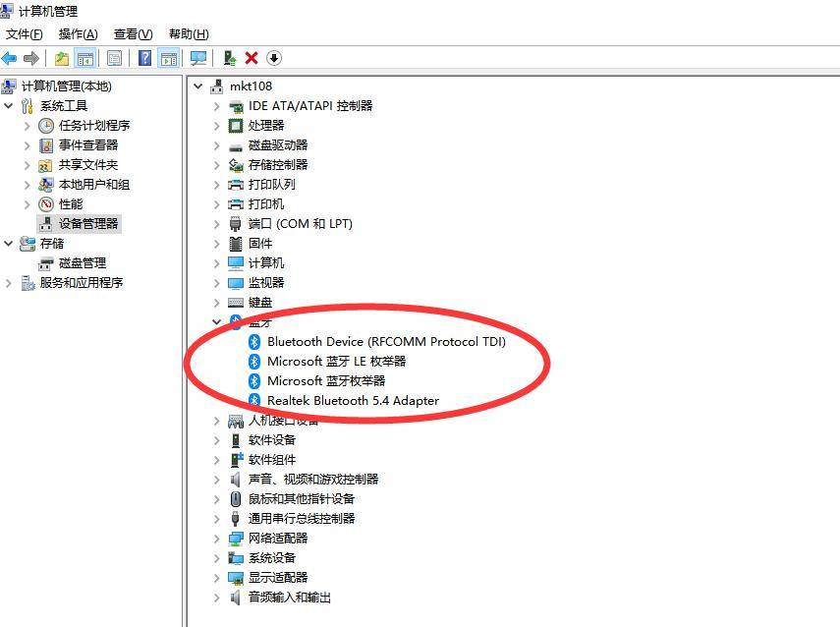Go up one level with the folder icon
This screenshot has width=840, height=627.
(x=62, y=58)
